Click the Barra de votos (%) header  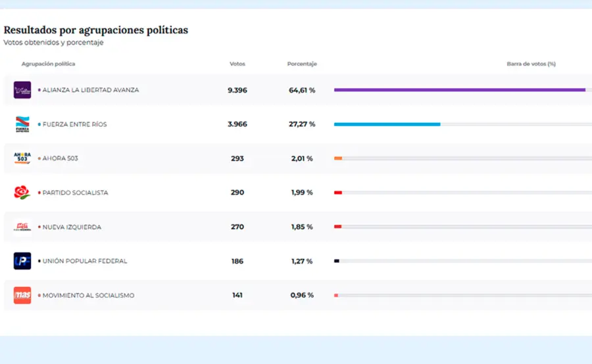coord(531,64)
